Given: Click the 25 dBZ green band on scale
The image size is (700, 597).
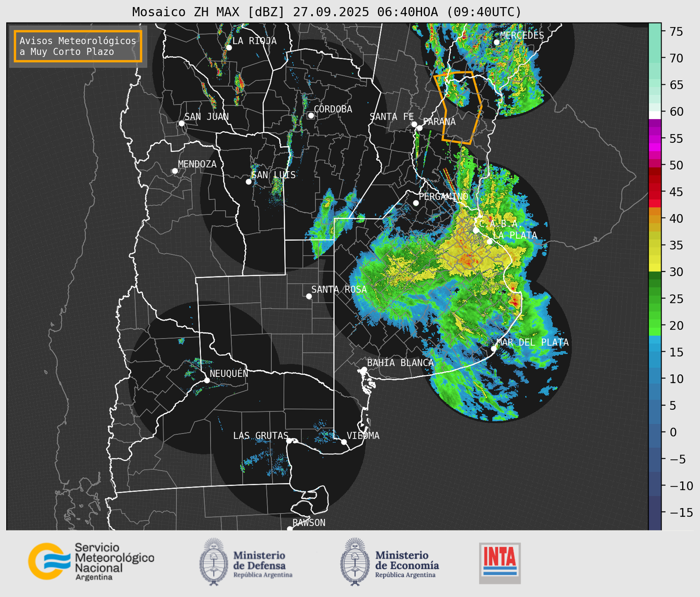Looking at the screenshot, I should [x=655, y=298].
